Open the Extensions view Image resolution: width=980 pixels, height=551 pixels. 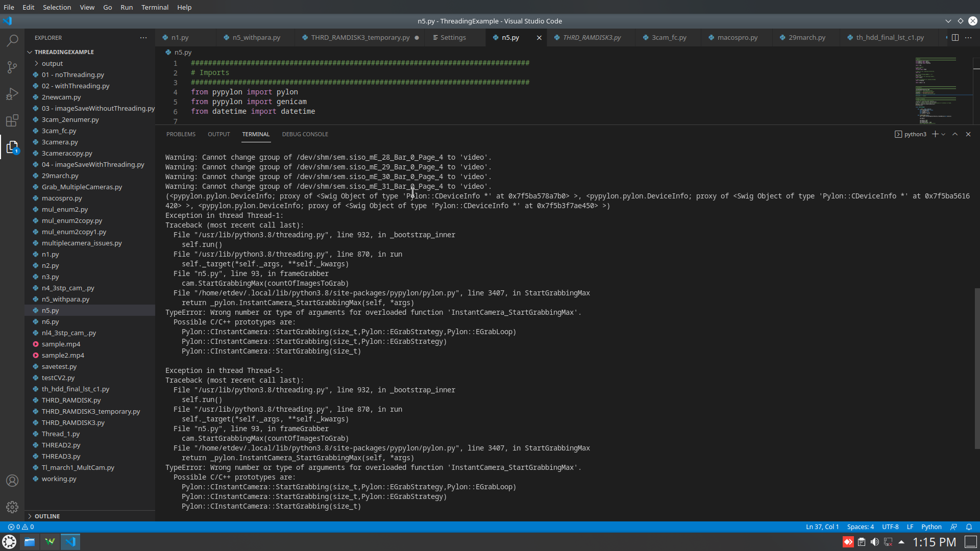[12, 121]
